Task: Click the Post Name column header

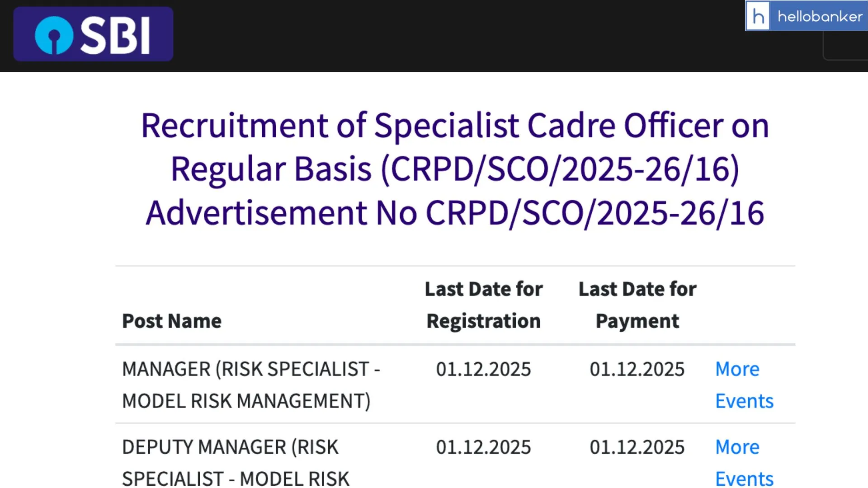Action: [171, 321]
